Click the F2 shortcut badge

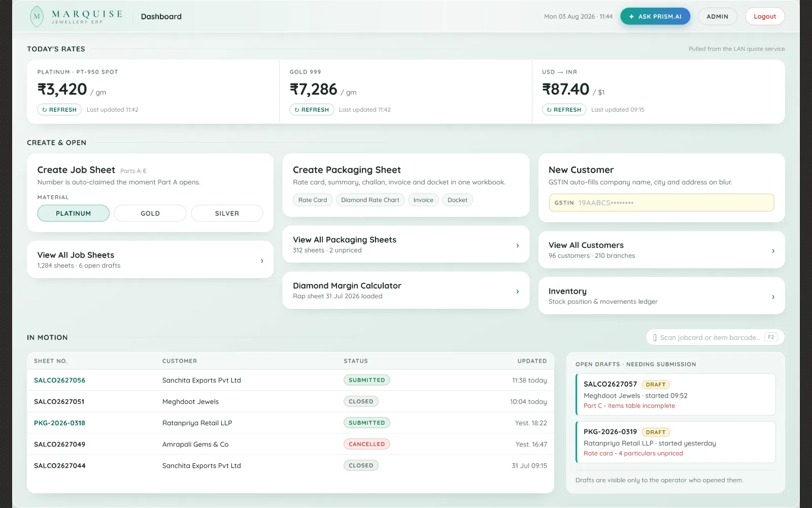coord(771,337)
